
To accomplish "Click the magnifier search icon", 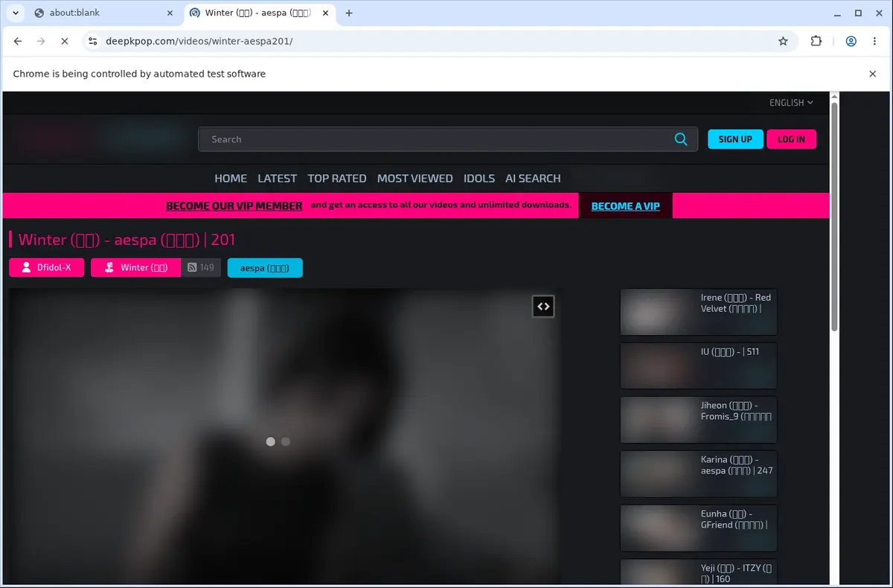I will [x=681, y=139].
